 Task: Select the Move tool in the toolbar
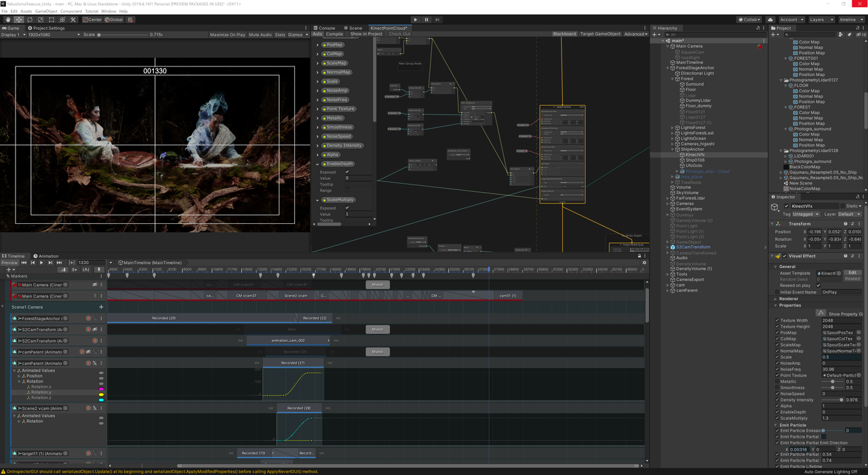coord(19,20)
